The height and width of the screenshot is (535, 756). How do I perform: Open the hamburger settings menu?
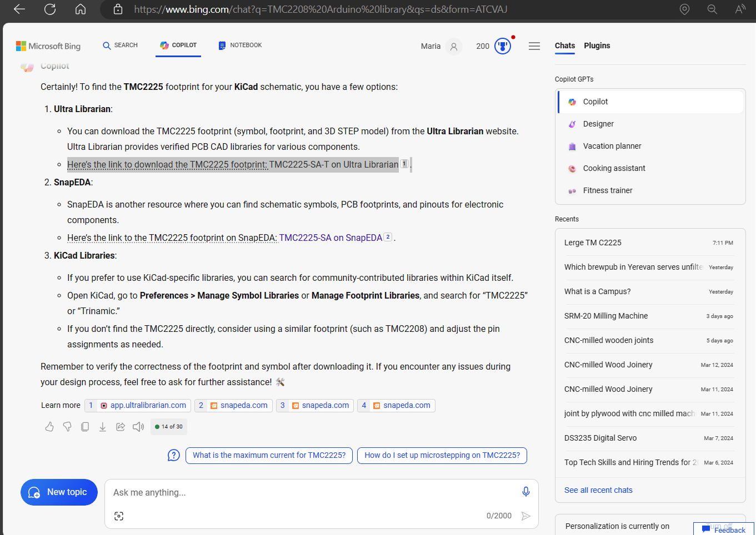click(x=534, y=46)
